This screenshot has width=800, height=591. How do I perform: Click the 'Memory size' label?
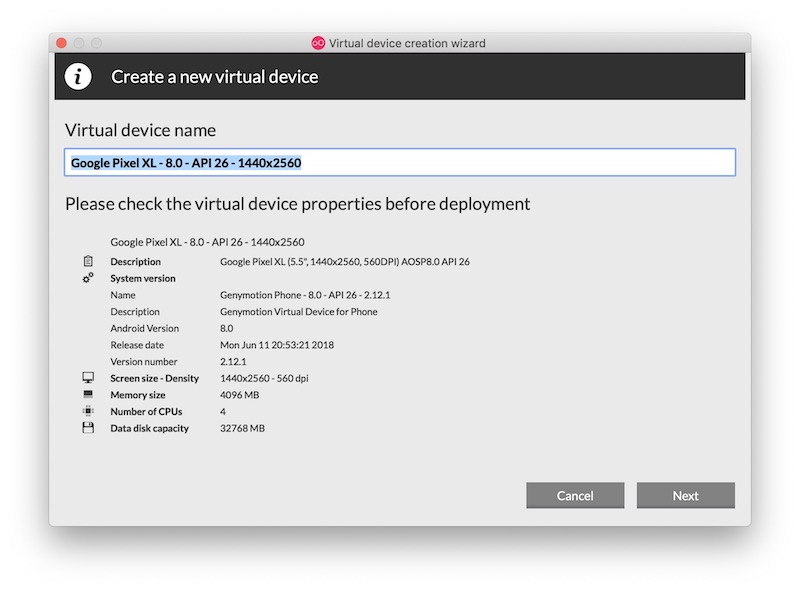(x=138, y=395)
